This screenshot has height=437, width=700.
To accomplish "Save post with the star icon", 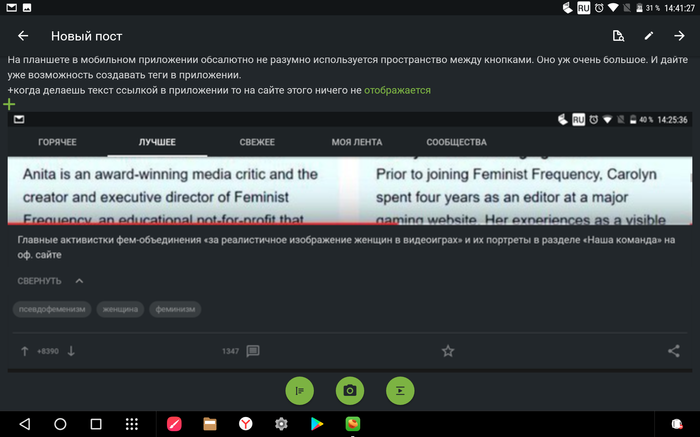I will coord(448,351).
